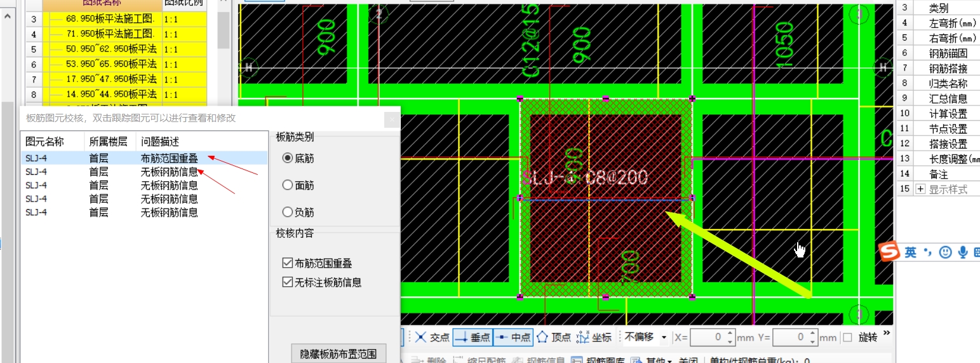Select the 汇总信息 property row
The width and height of the screenshot is (980, 363).
[x=937, y=99]
